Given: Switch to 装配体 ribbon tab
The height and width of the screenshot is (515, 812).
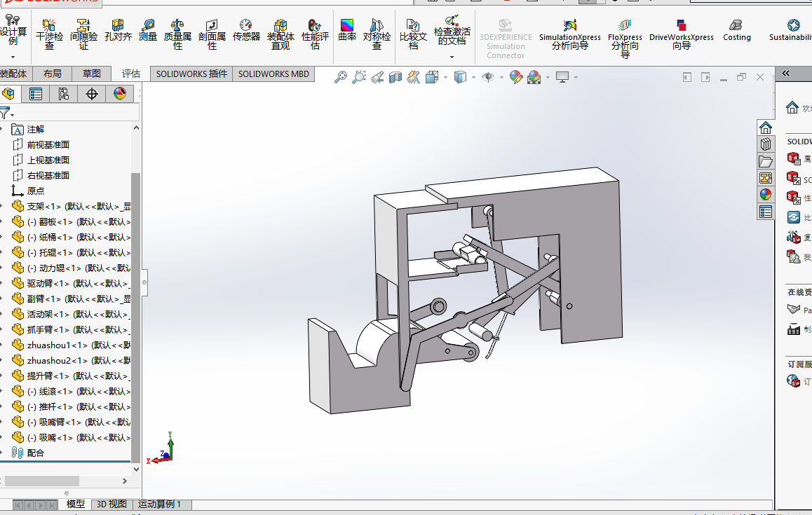Looking at the screenshot, I should 14,74.
